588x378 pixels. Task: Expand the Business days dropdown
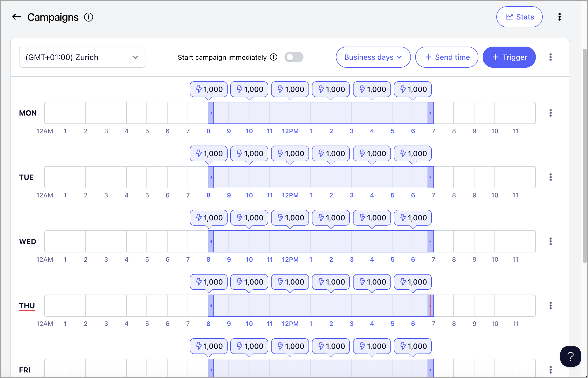point(373,57)
